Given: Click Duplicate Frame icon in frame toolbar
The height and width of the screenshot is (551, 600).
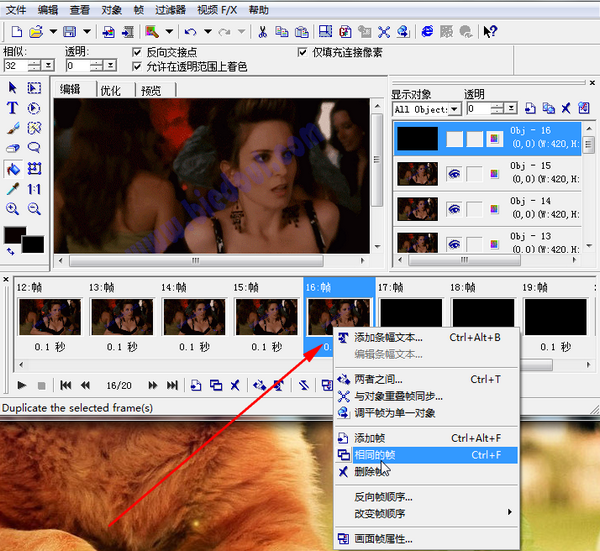Looking at the screenshot, I should point(216,385).
